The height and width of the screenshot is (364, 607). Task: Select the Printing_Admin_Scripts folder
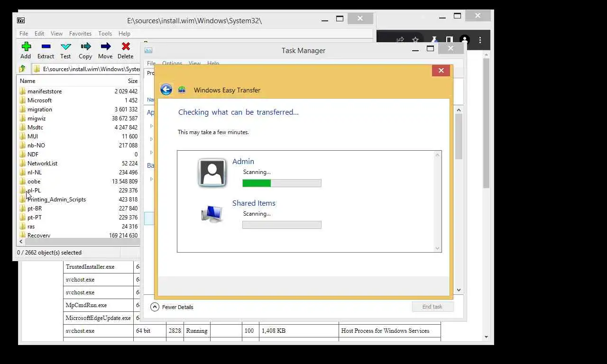(x=78, y=199)
